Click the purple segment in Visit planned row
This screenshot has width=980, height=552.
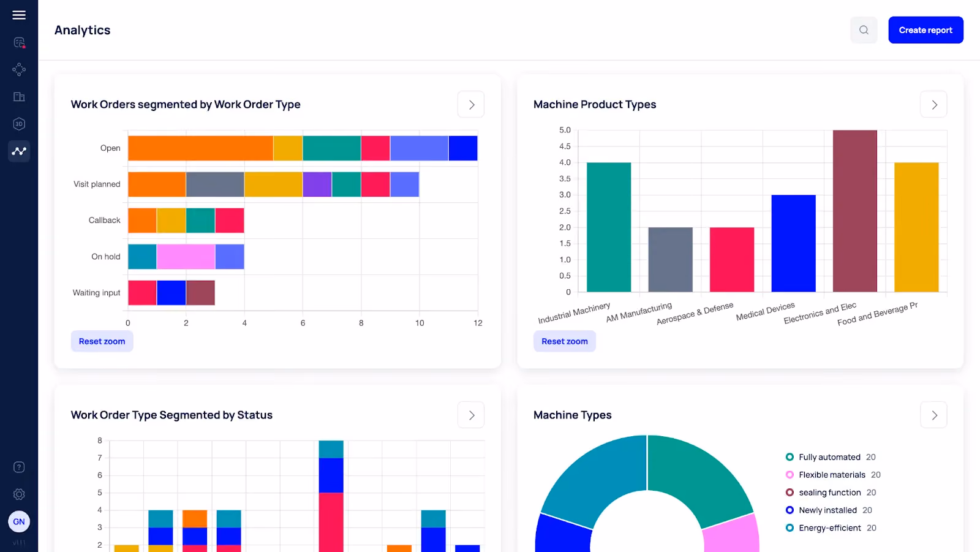point(317,184)
